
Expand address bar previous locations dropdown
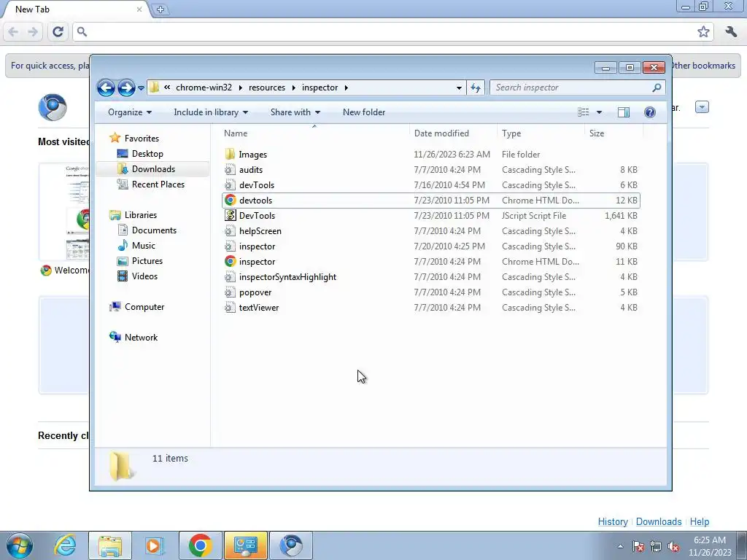point(459,87)
